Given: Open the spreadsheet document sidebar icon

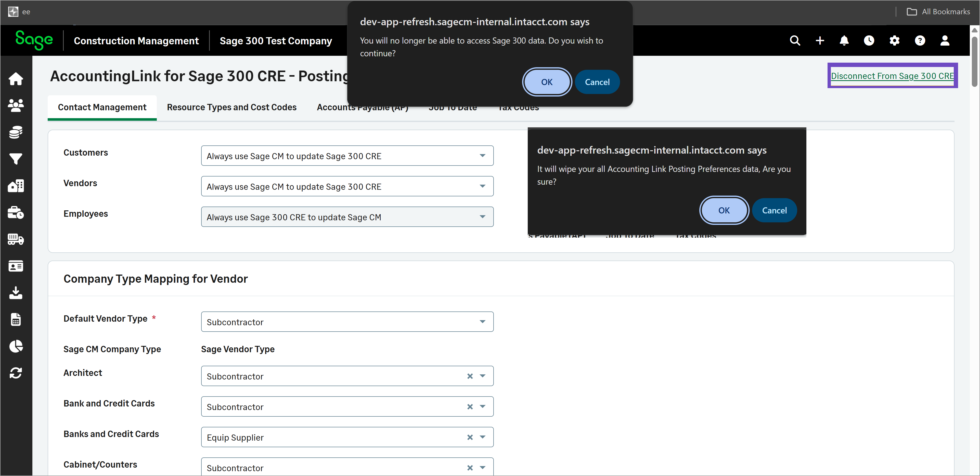Looking at the screenshot, I should pyautogui.click(x=16, y=319).
